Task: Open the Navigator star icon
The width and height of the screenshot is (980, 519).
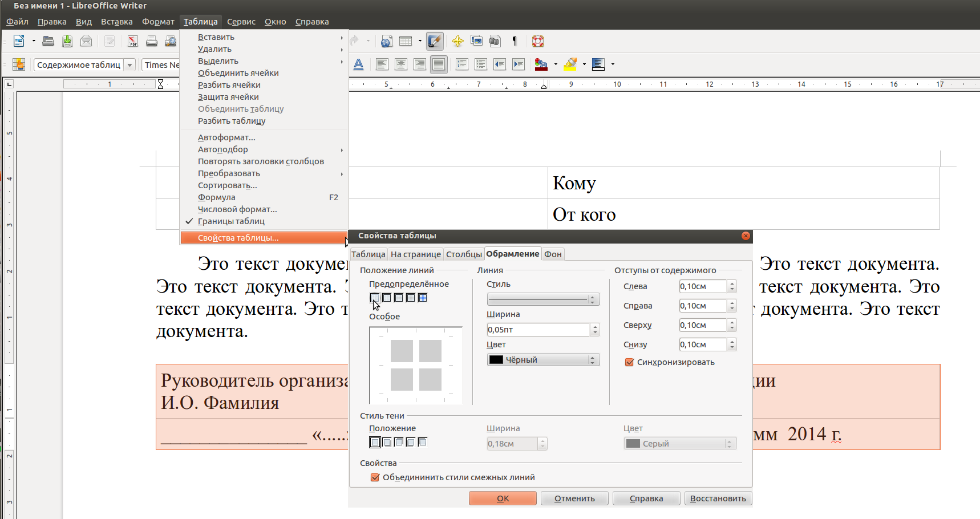Action: click(x=457, y=41)
